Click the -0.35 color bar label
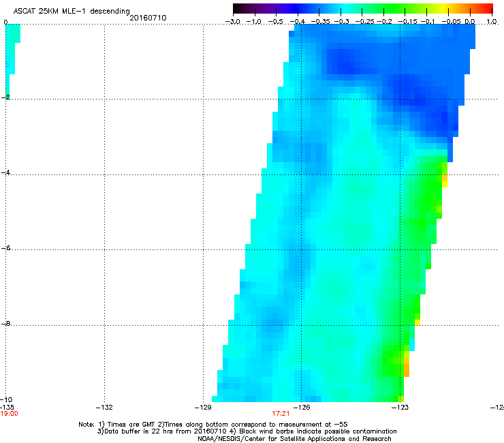Viewport: 504px width, 443px height. tap(319, 22)
